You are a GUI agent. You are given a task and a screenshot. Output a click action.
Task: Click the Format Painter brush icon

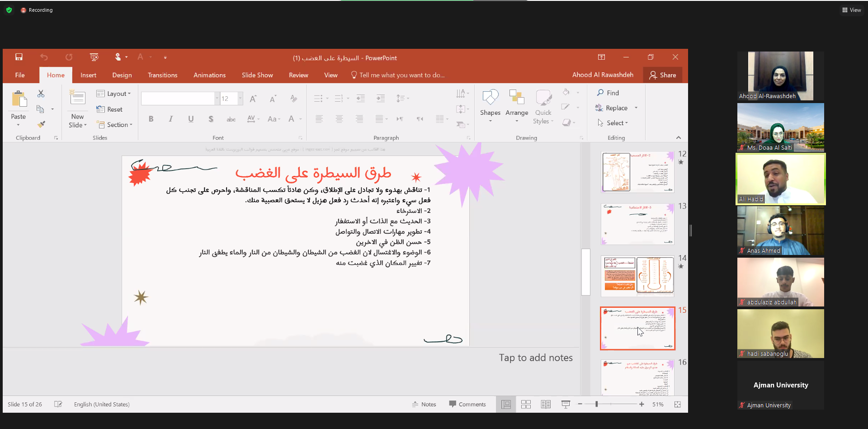click(x=41, y=124)
